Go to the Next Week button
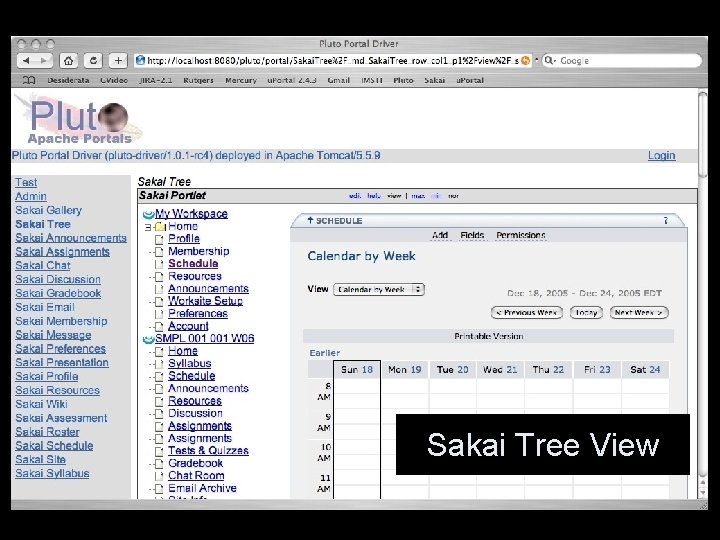 tap(639, 313)
